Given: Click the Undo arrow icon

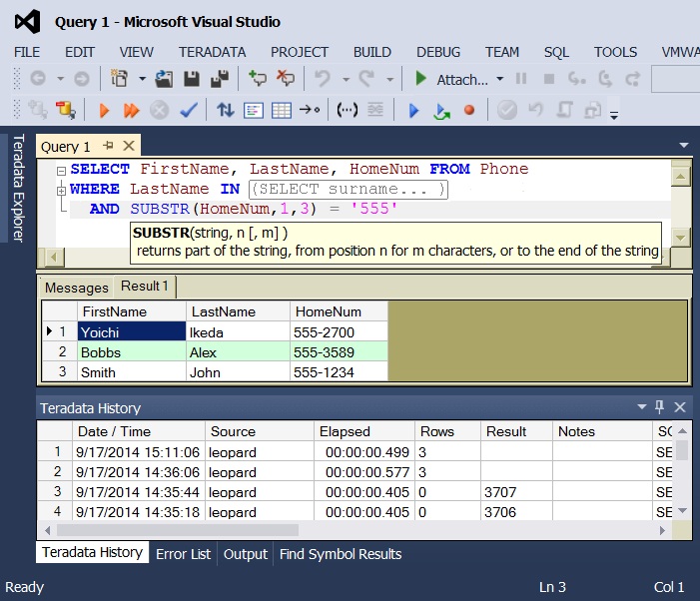Looking at the screenshot, I should click(323, 79).
